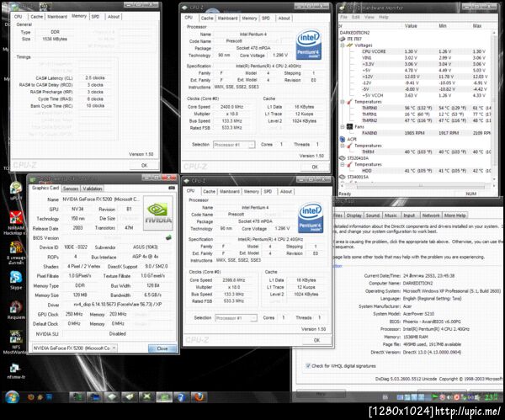
Task: Switch to the Sensors tab in GPU-Z
Action: tap(71, 189)
